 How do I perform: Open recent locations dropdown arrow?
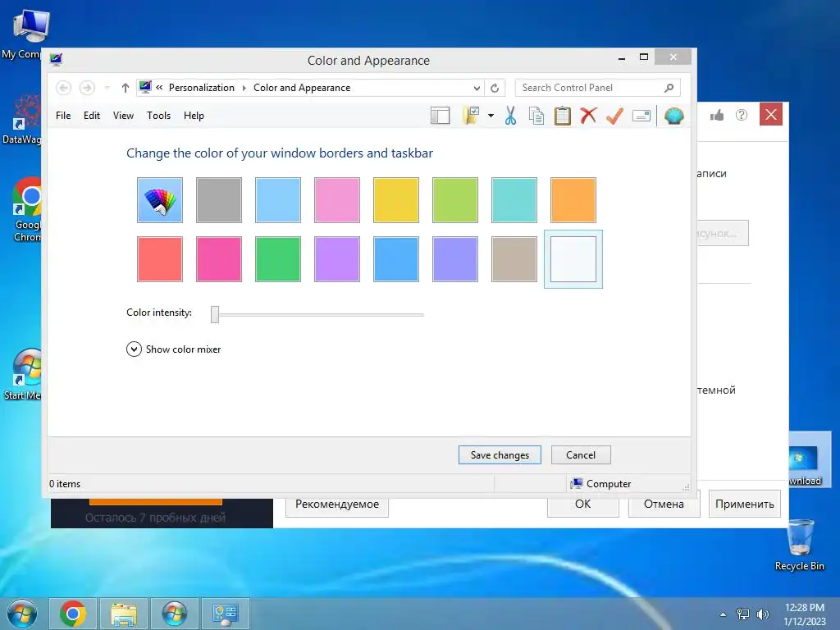click(107, 87)
